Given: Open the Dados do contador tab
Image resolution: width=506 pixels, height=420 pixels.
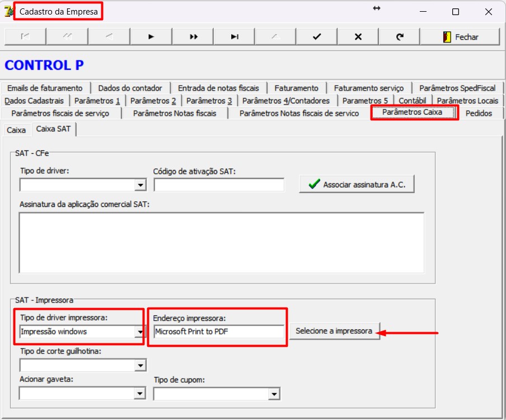Looking at the screenshot, I should pos(130,88).
